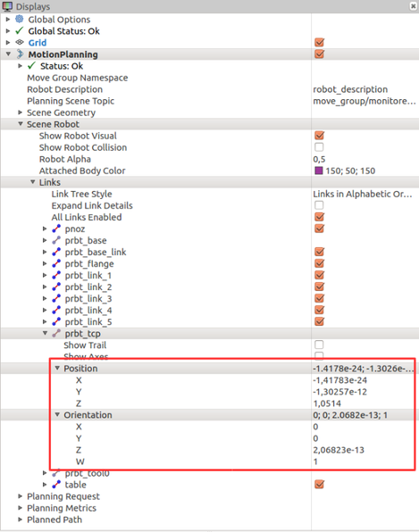Click the pnoz link icon
This screenshot has width=419, height=532.
point(56,229)
